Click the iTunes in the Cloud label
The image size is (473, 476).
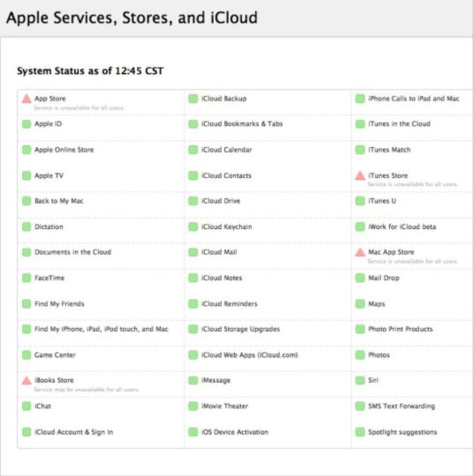[x=399, y=124]
